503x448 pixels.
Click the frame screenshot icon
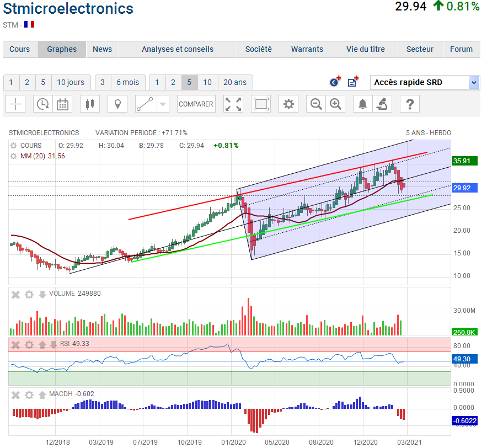[x=261, y=104]
